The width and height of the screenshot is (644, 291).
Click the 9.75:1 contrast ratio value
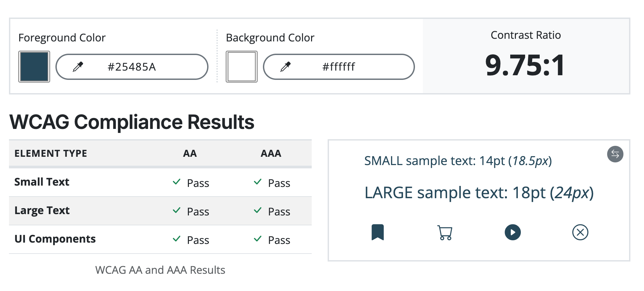tap(525, 65)
